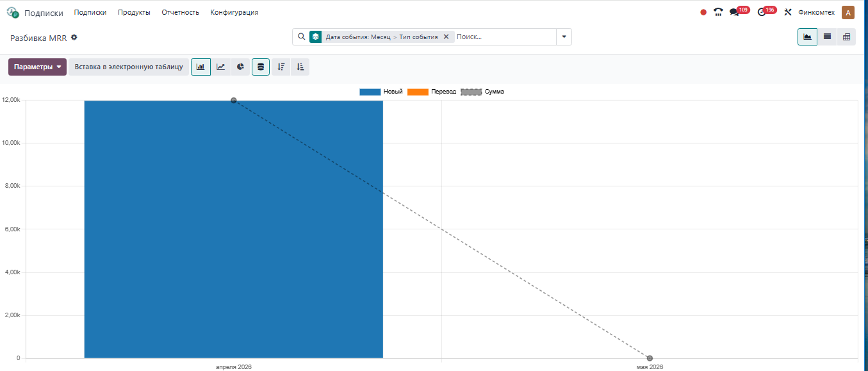
Task: Remove the Дата события filter facet
Action: (x=446, y=37)
